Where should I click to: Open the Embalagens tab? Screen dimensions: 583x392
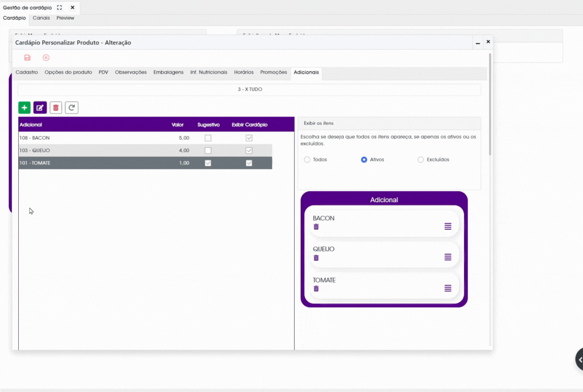168,72
